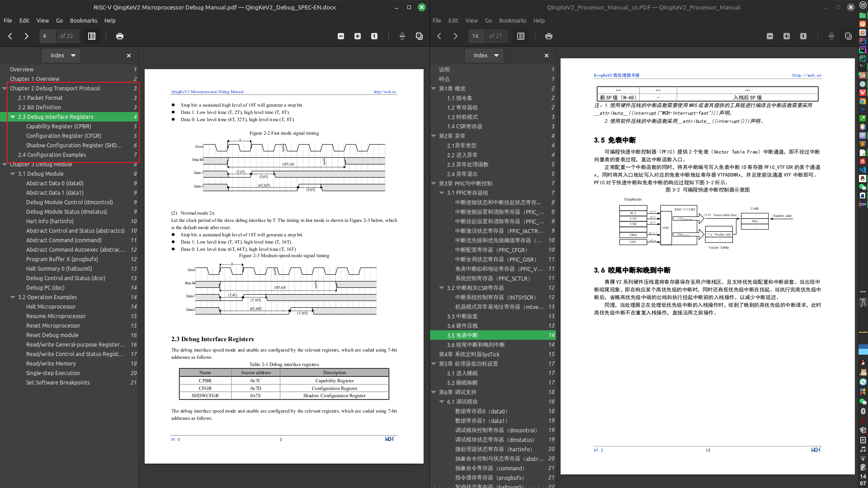Toggle overlapping-pages dual view in Processor Manual window
The image size is (868, 488).
848,36
